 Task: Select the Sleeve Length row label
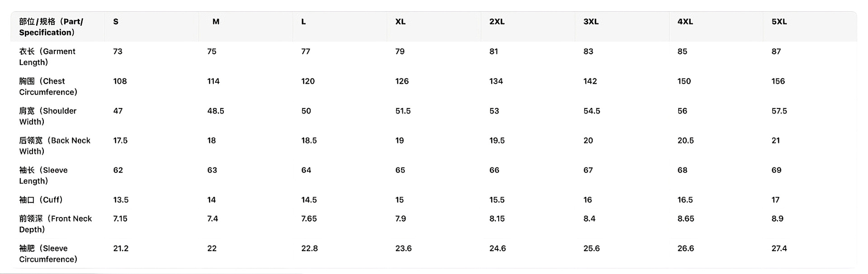pyautogui.click(x=43, y=175)
